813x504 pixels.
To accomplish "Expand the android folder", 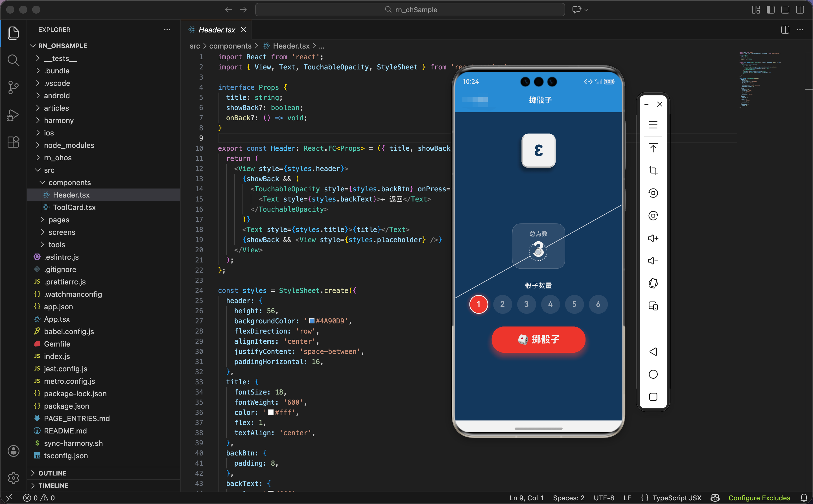I will coord(57,96).
